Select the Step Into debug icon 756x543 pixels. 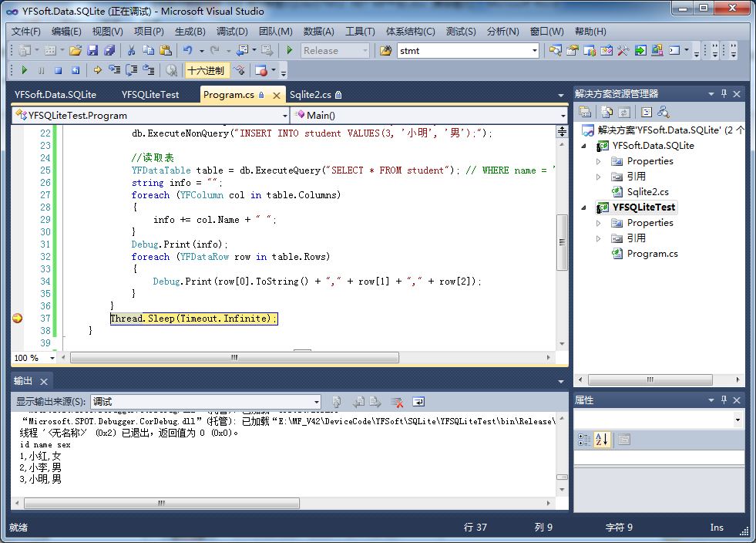(115, 70)
